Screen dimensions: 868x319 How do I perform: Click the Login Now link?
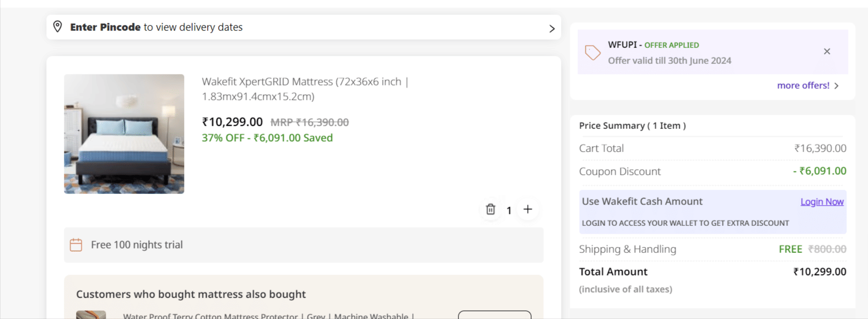[x=822, y=202]
